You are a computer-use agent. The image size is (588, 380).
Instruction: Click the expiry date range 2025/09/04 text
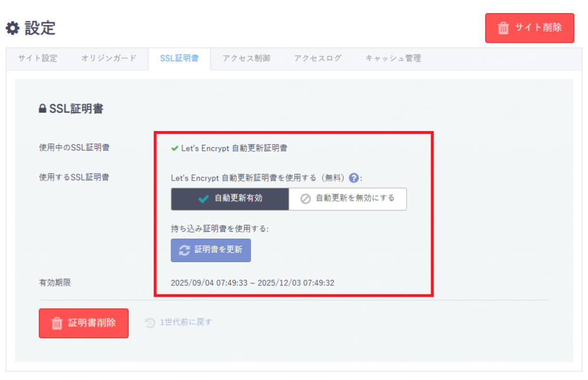[253, 283]
